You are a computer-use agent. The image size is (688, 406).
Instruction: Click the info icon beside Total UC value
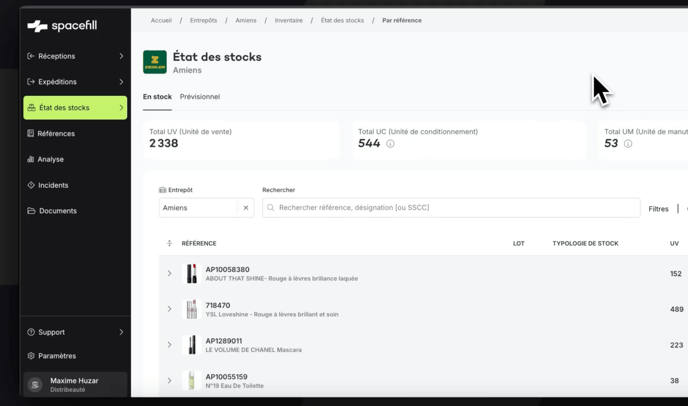pos(390,144)
